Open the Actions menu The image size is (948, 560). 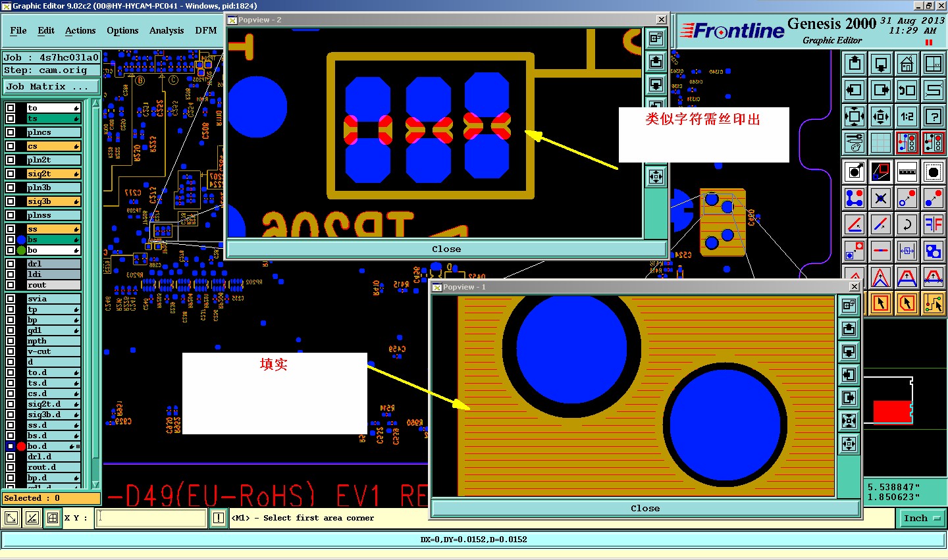[x=80, y=30]
